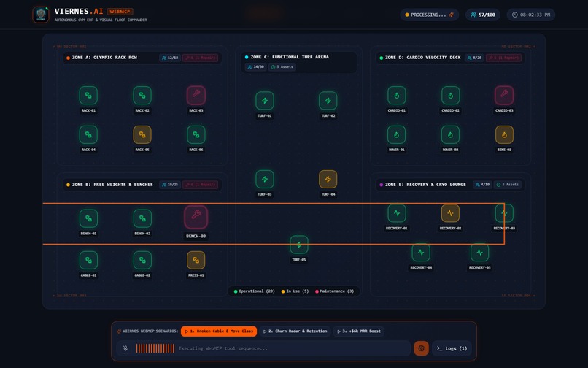Click Zone B repair count badge
Image resolution: width=588 pixels, height=368 pixels.
coord(200,185)
